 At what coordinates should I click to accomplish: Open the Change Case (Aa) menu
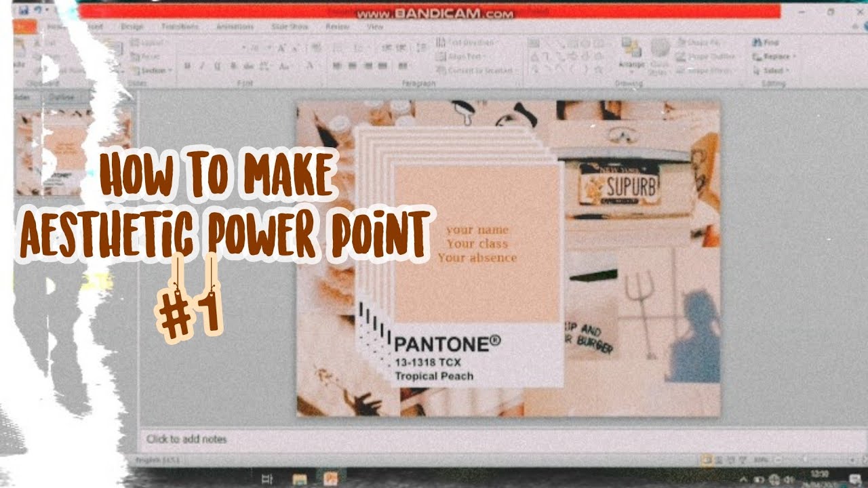(x=285, y=66)
